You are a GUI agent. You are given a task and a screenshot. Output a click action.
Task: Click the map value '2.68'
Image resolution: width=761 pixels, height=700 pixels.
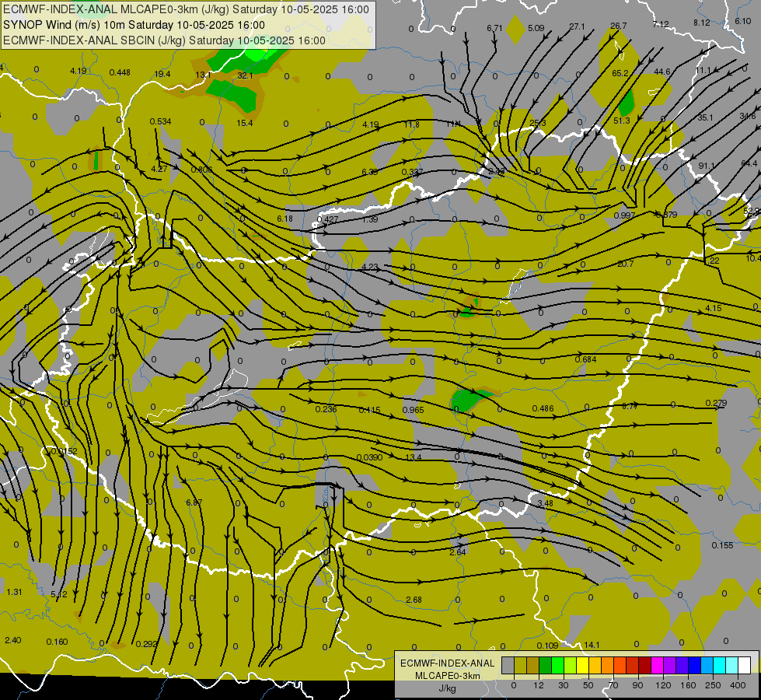coord(414,600)
